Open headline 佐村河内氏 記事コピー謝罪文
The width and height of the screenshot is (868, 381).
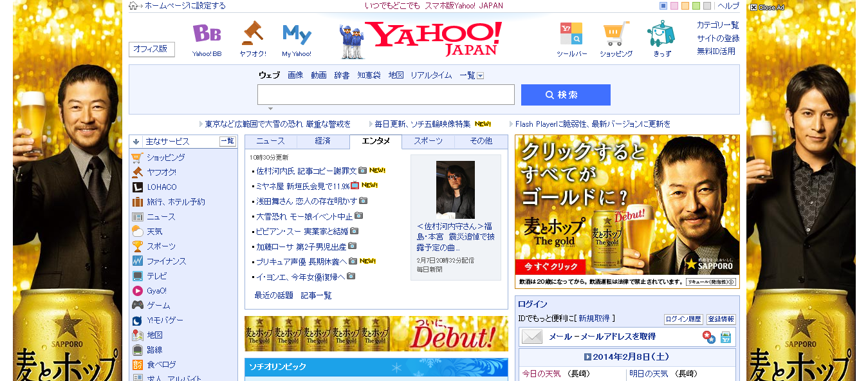[306, 171]
